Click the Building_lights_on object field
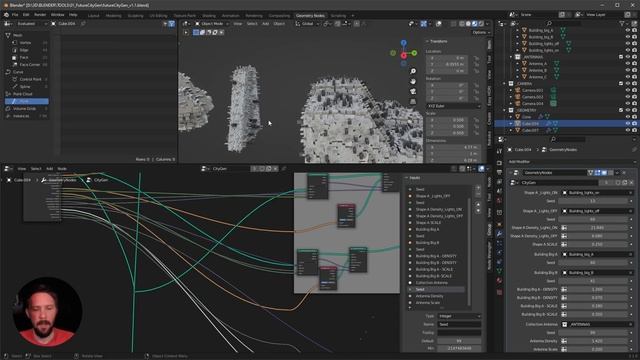 tap(597, 193)
